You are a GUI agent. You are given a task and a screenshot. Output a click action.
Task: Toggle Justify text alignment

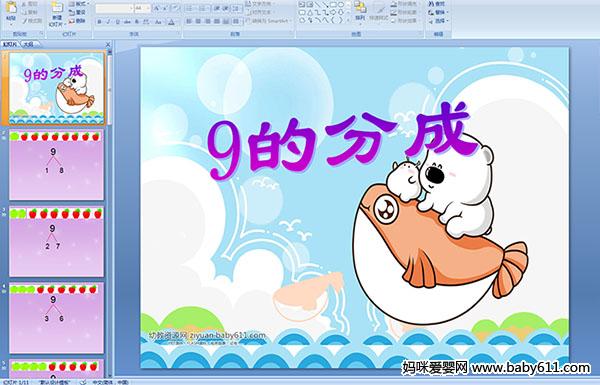[x=217, y=21]
